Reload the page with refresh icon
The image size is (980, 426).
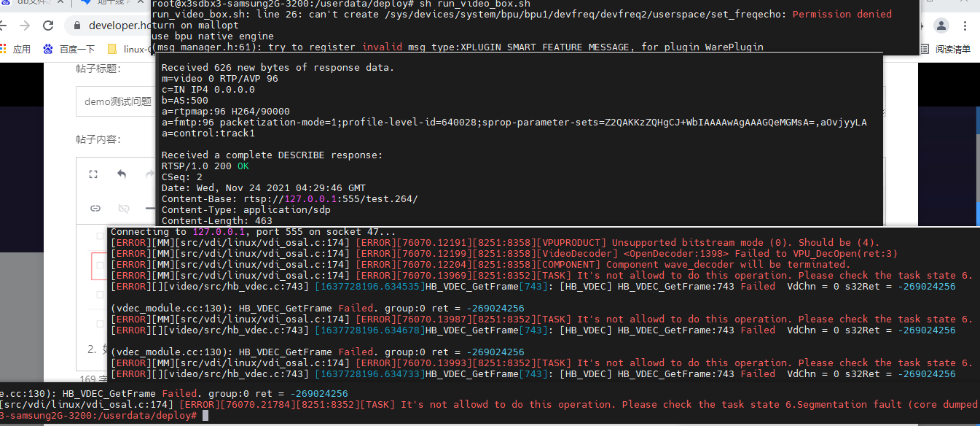(48, 26)
